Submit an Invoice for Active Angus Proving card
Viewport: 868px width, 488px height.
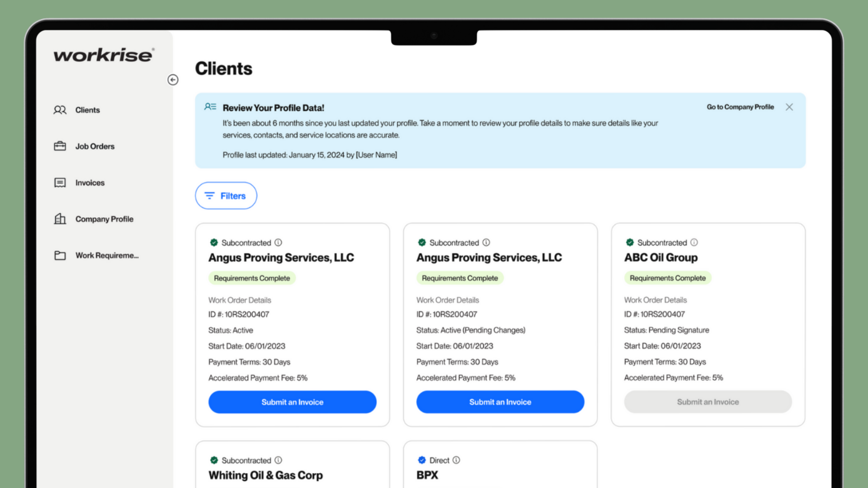(x=292, y=402)
